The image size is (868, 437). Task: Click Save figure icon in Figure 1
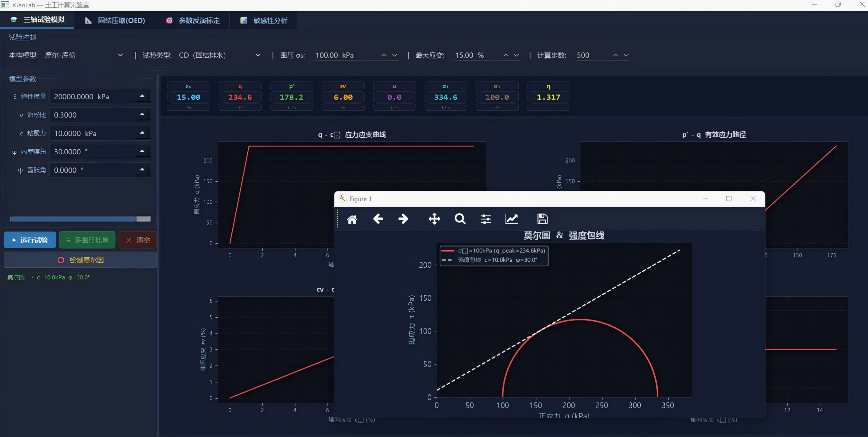pos(542,219)
